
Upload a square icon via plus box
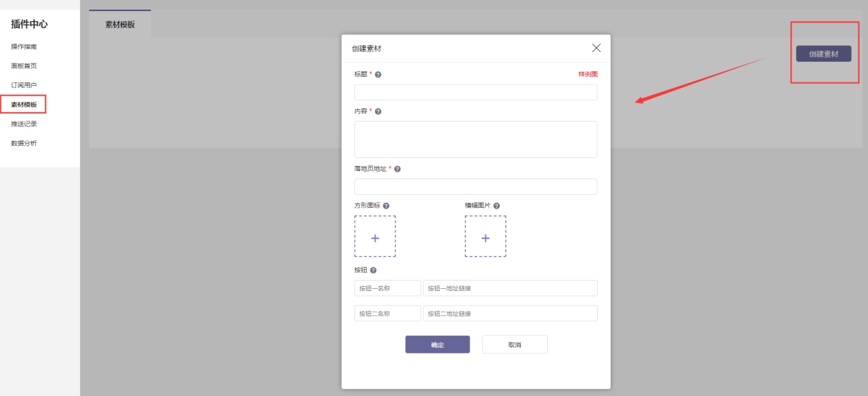[x=375, y=237]
